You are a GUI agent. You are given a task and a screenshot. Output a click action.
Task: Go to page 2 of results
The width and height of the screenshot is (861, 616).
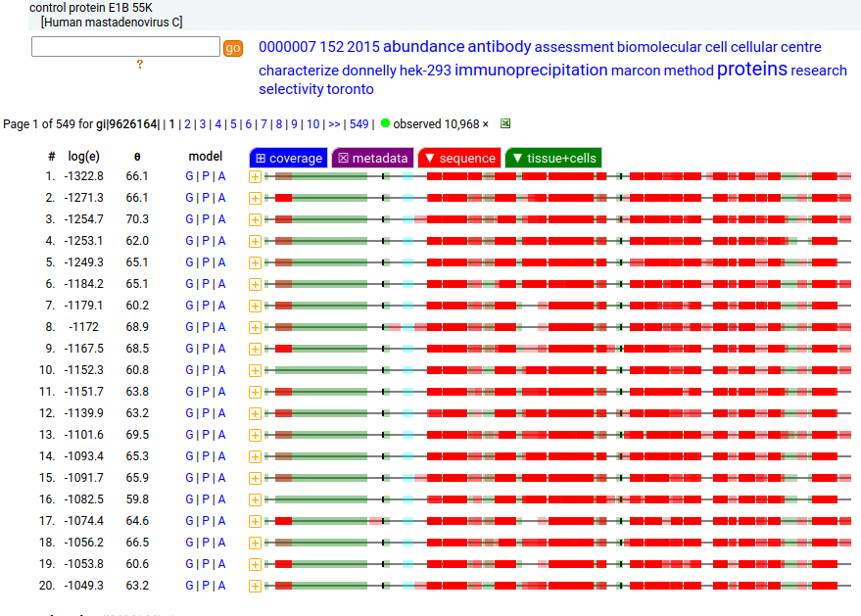click(187, 124)
